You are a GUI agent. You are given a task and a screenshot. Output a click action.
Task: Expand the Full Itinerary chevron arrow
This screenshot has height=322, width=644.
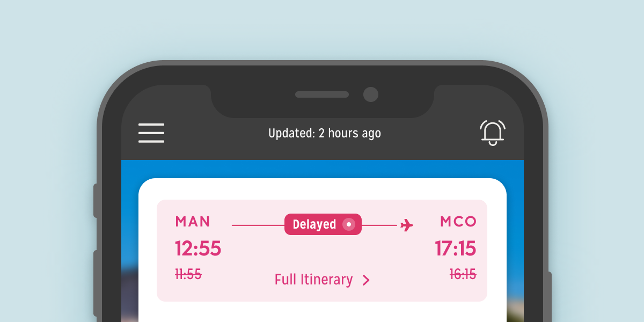tap(366, 280)
